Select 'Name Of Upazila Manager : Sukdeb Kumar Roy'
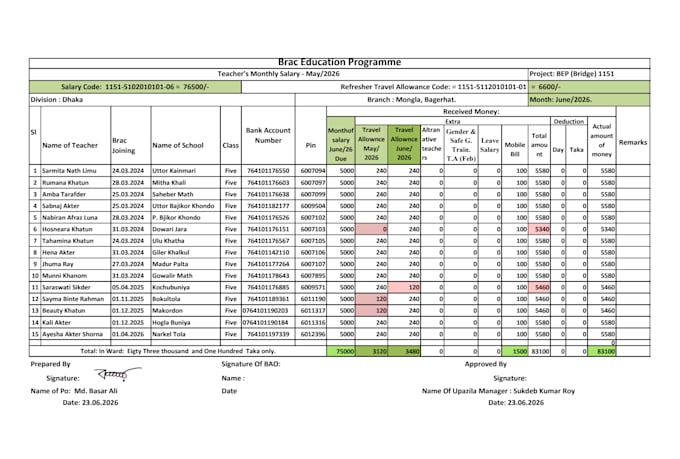The image size is (680, 459). [x=498, y=391]
